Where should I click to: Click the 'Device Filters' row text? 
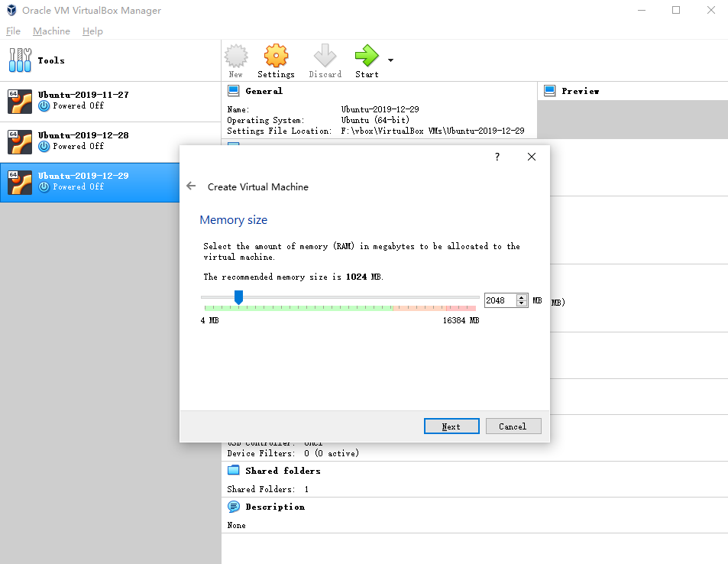[x=293, y=453]
